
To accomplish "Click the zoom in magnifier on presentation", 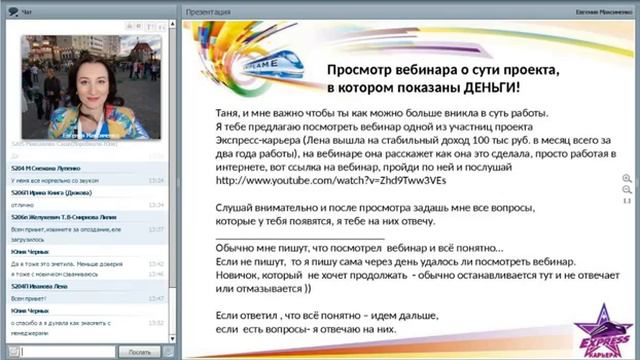I will (627, 178).
